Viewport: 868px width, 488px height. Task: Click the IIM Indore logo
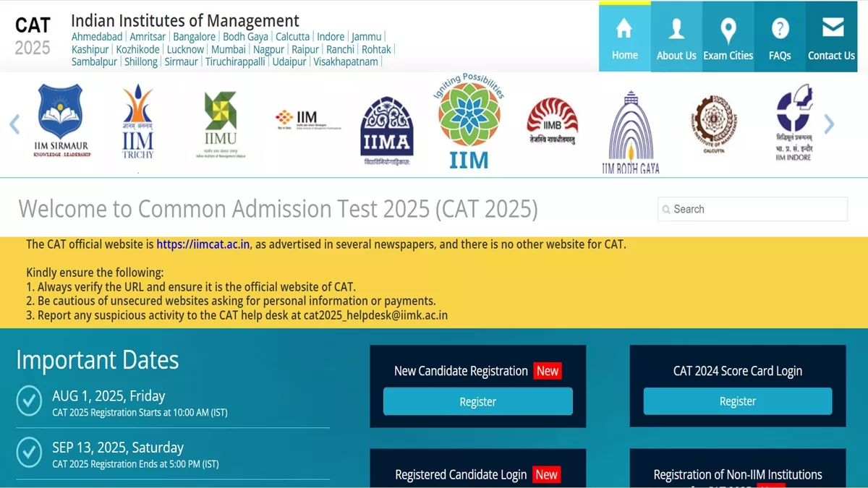(793, 123)
